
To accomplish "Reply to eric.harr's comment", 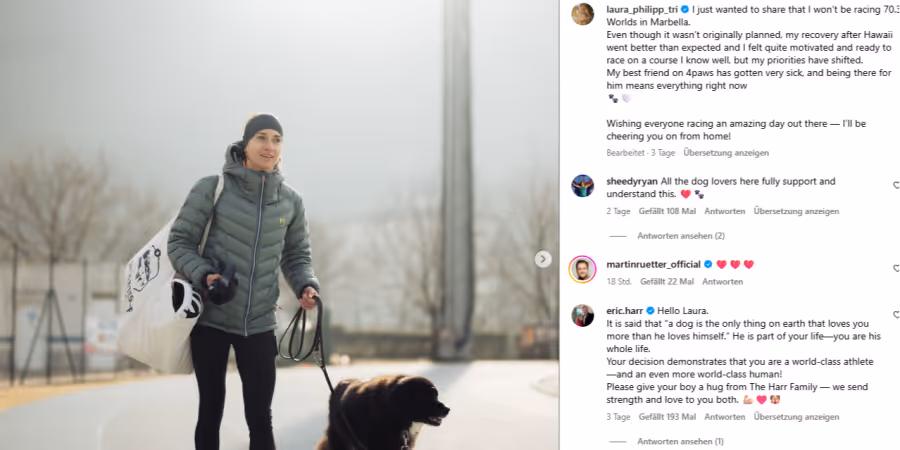I will pos(725,417).
